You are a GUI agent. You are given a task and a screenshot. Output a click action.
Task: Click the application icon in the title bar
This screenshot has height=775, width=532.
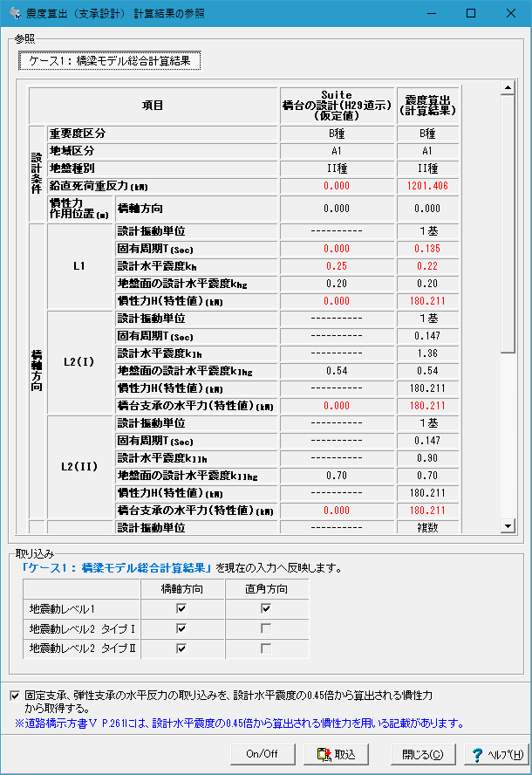[x=16, y=13]
